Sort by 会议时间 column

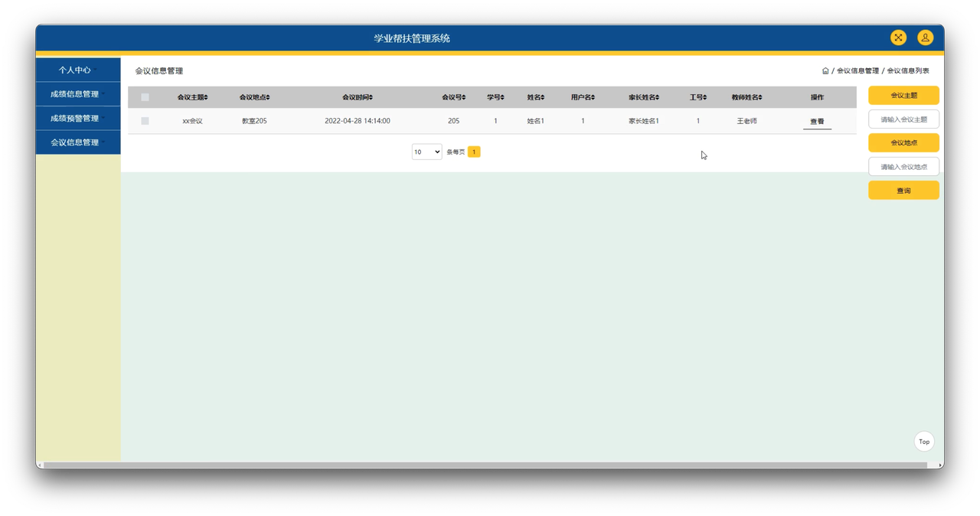pyautogui.click(x=358, y=97)
